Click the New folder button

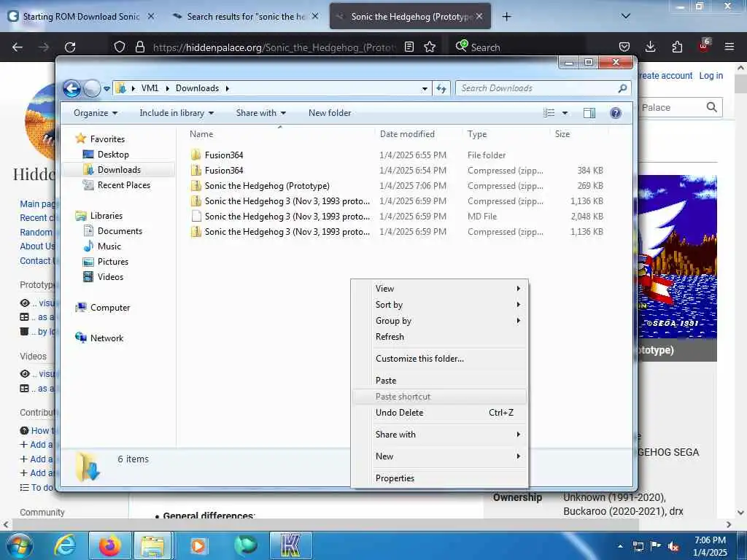tap(330, 113)
